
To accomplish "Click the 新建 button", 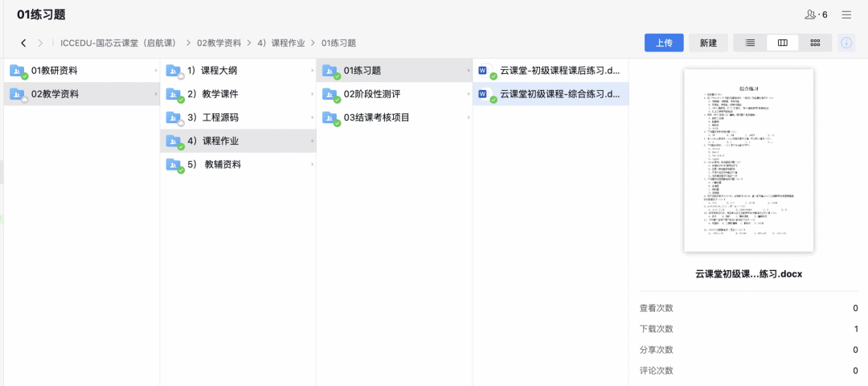I will pyautogui.click(x=708, y=43).
